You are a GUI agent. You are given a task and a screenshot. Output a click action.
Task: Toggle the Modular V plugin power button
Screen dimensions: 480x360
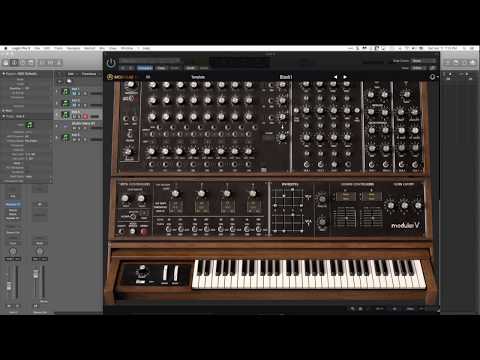point(111,62)
